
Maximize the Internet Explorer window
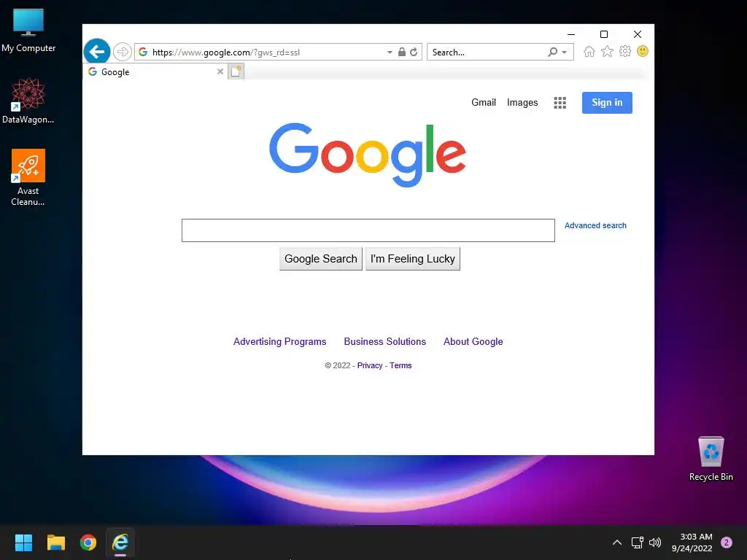[x=604, y=34]
